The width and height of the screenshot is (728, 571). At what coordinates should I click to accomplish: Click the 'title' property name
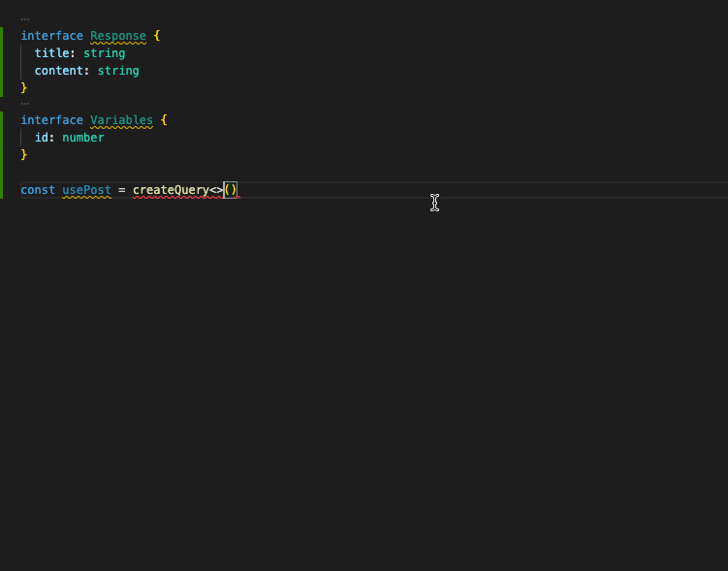(x=52, y=53)
